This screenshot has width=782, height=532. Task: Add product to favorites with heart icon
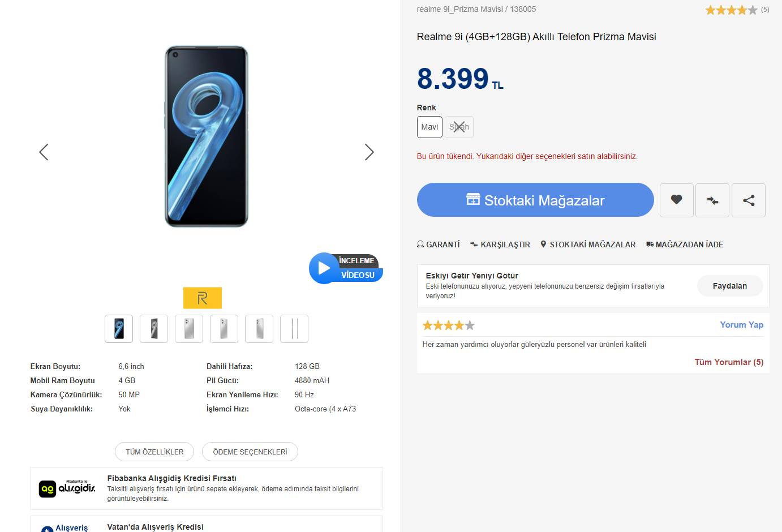click(x=676, y=200)
